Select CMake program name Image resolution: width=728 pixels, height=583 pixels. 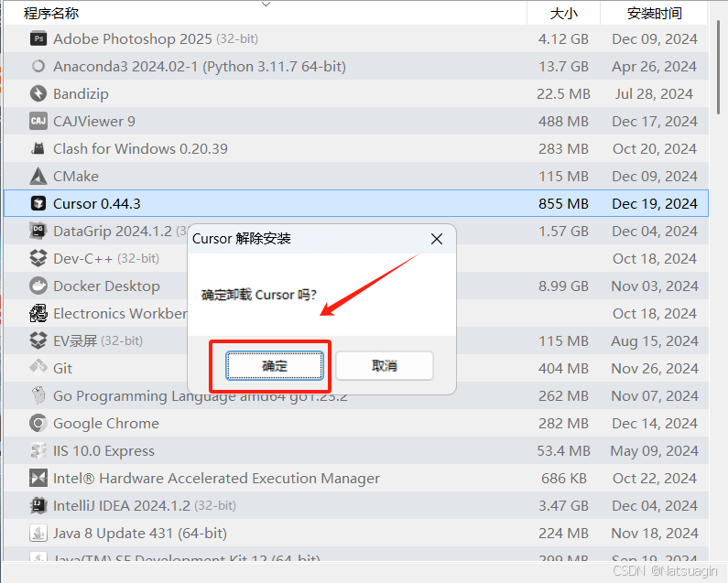pos(76,176)
